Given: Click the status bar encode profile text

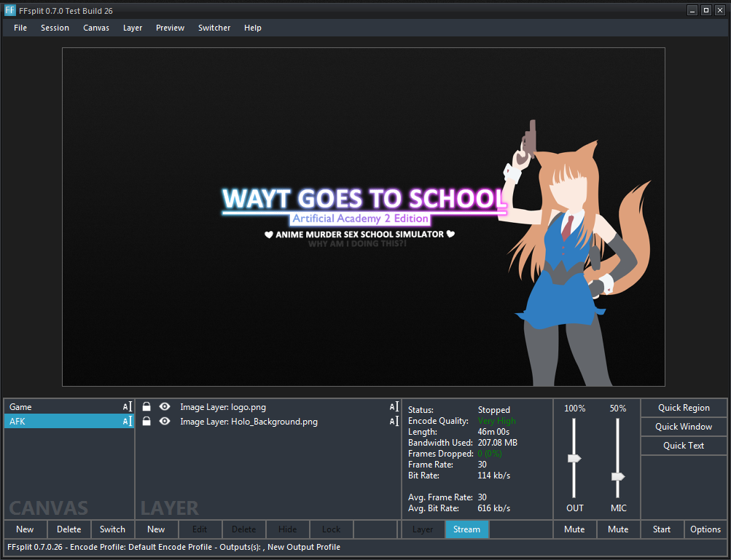Looking at the screenshot, I should (x=173, y=547).
